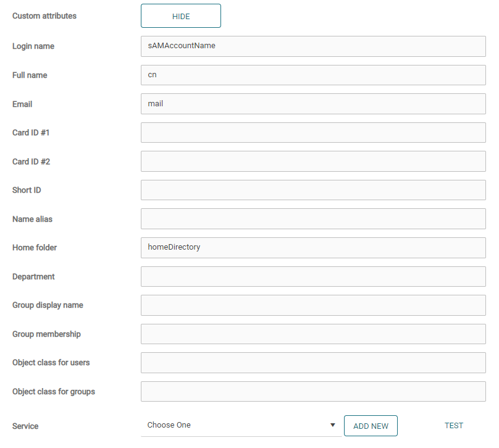Click the HIDE custom attributes button
Image resolution: width=499 pixels, height=448 pixels.
(x=180, y=16)
